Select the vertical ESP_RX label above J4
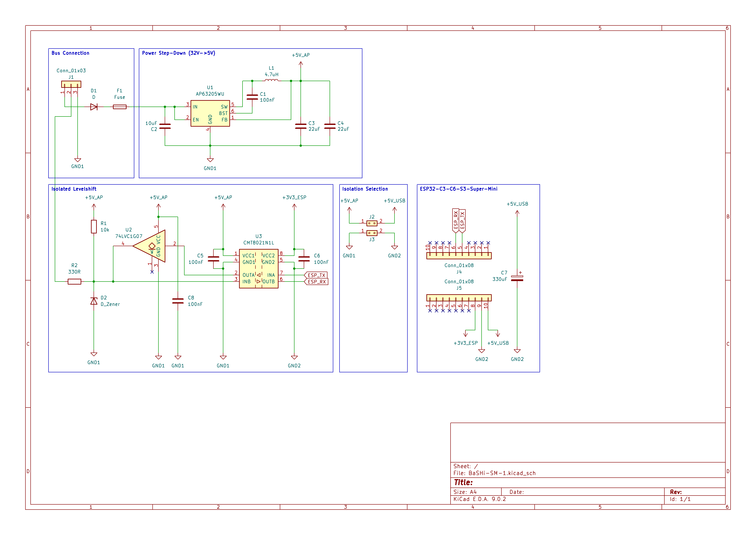 (456, 220)
